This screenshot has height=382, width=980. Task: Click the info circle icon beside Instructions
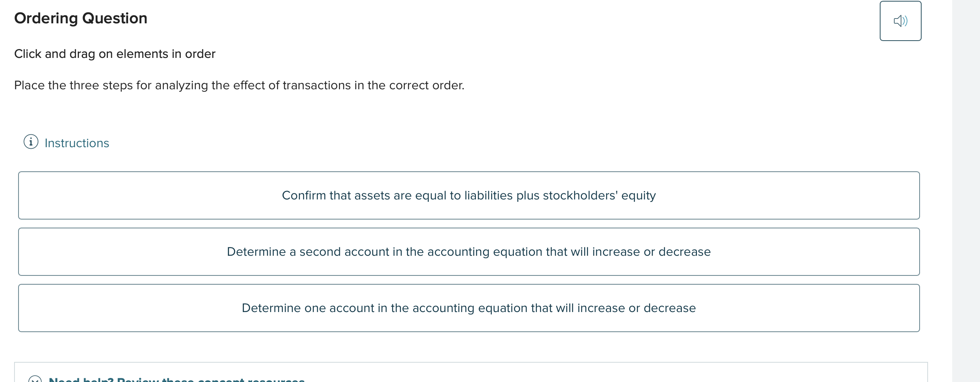click(x=31, y=142)
